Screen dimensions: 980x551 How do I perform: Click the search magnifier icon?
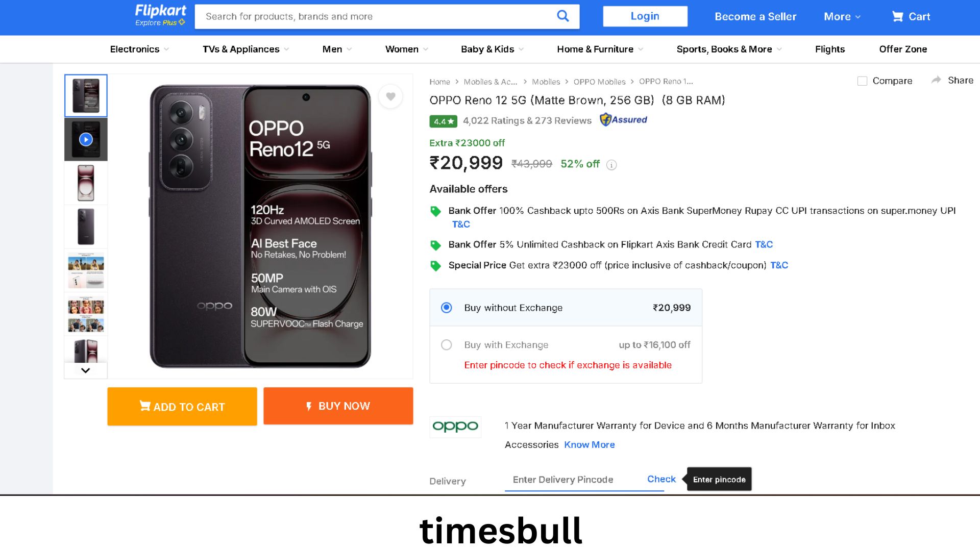coord(562,16)
